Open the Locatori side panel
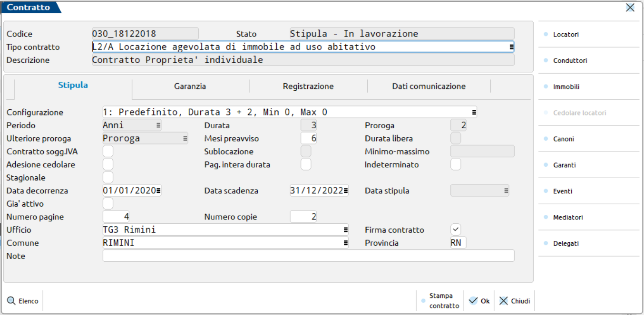This screenshot has width=644, height=315. pos(566,35)
